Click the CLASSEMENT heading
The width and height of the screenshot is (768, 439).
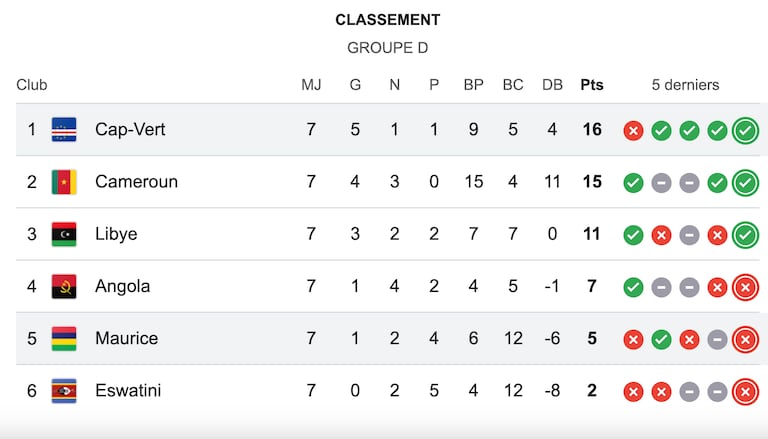pos(387,20)
